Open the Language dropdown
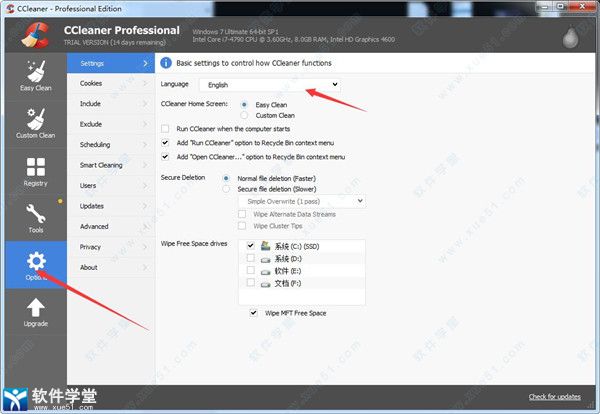Viewport: 600px width, 414px height. (x=270, y=85)
